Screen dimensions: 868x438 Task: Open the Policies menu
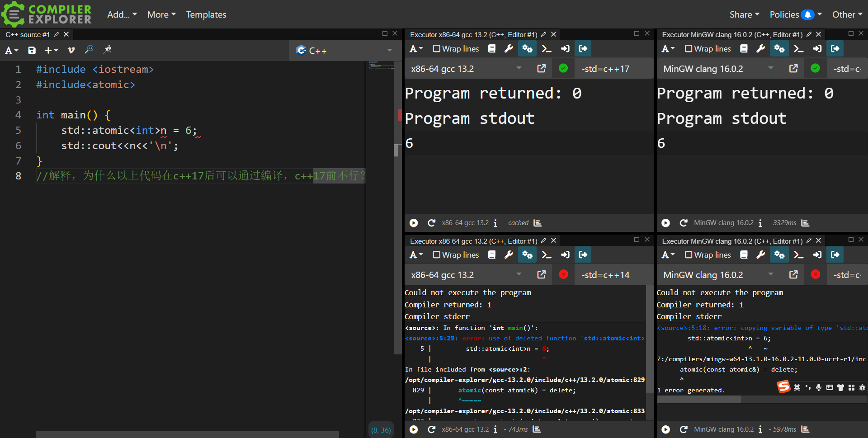pyautogui.click(x=796, y=14)
